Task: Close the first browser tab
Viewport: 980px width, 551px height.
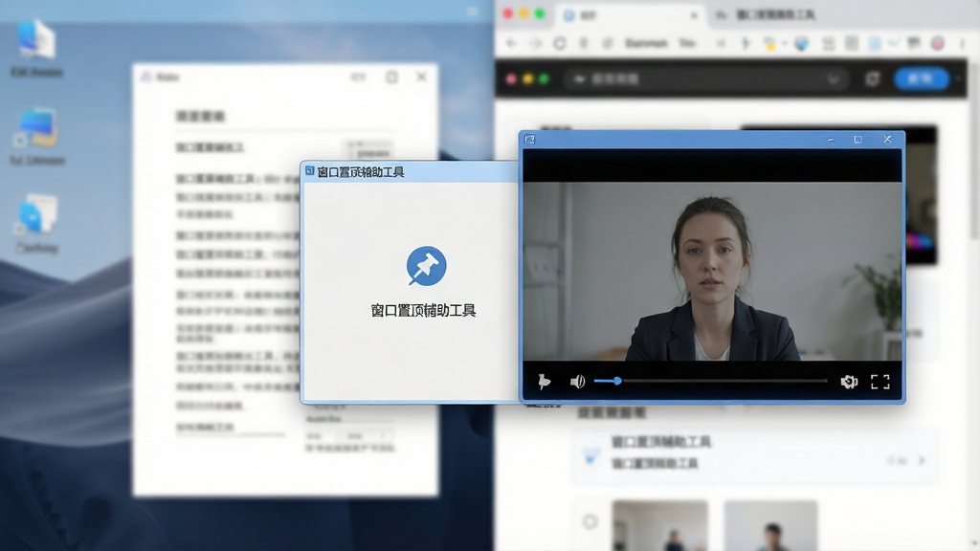Action: pyautogui.click(x=694, y=15)
